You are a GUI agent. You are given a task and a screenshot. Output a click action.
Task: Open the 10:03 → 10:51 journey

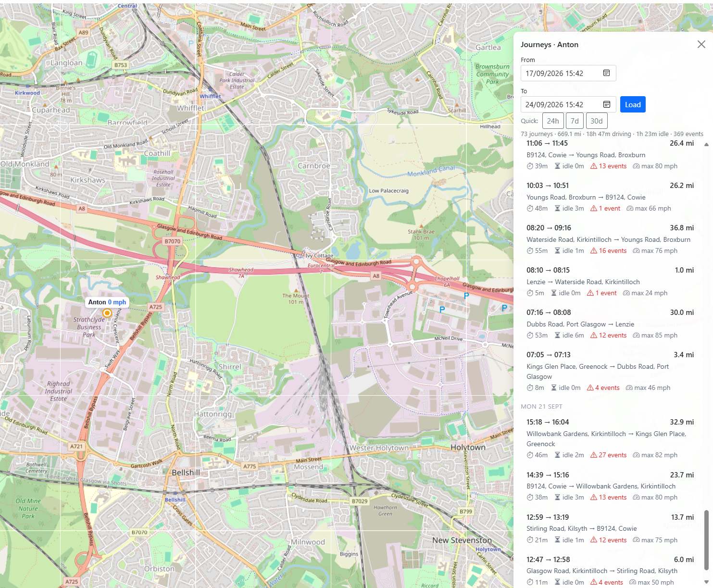tap(610, 197)
